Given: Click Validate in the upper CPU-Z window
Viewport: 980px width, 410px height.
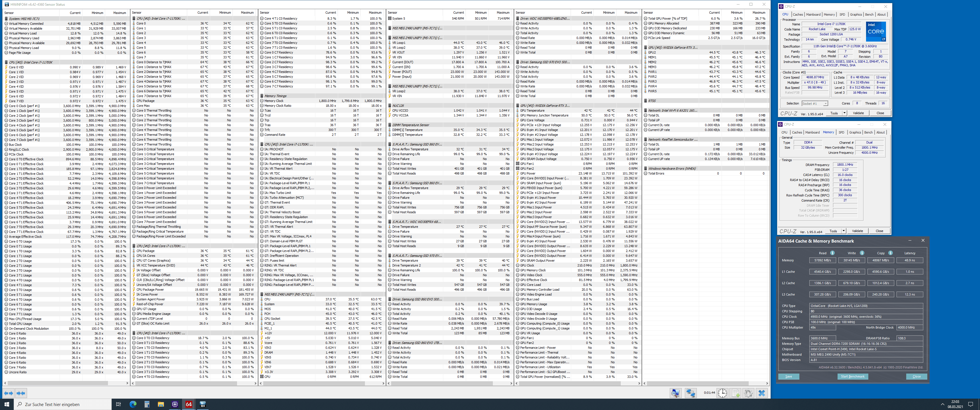Looking at the screenshot, I should 858,113.
